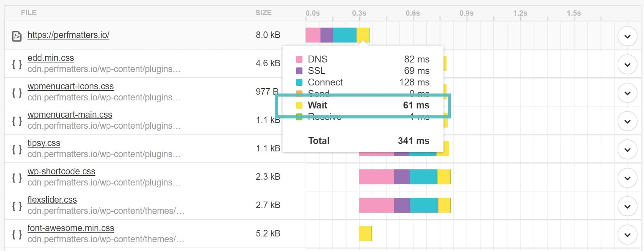
Task: Select the CSS icon next to flexslider.css
Action: [x=17, y=205]
